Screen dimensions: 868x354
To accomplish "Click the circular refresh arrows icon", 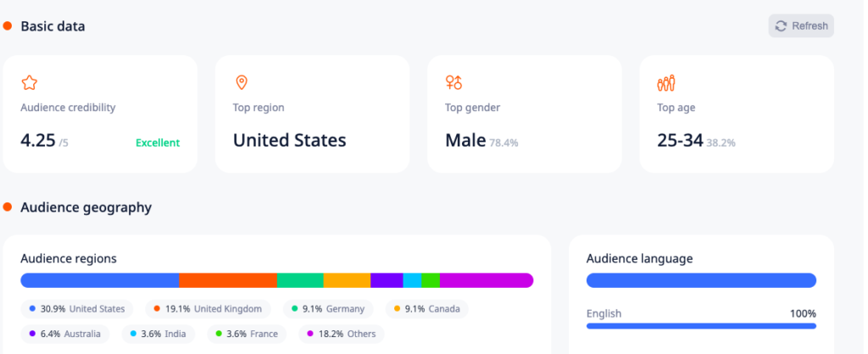I will [x=781, y=26].
